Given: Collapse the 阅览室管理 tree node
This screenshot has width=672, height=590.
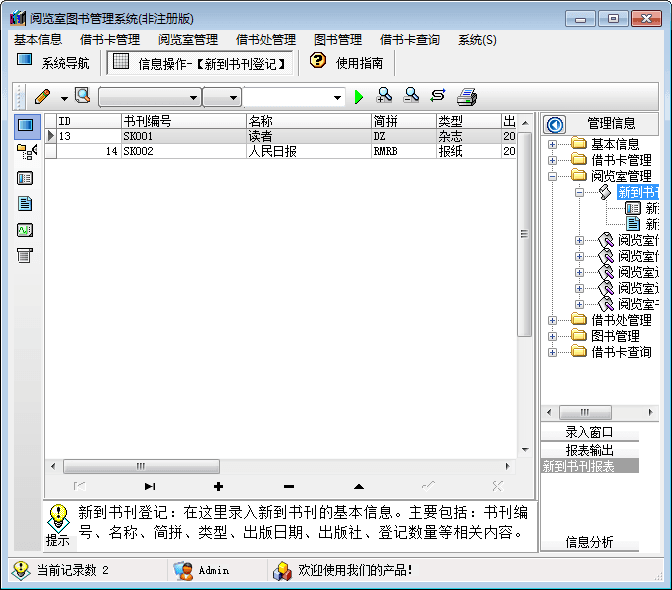Looking at the screenshot, I should coord(552,176).
